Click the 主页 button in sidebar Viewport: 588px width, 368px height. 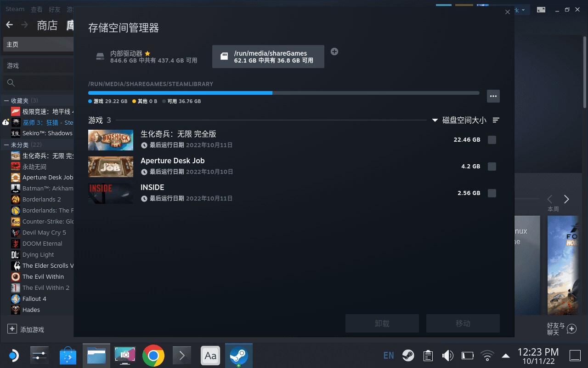38,45
